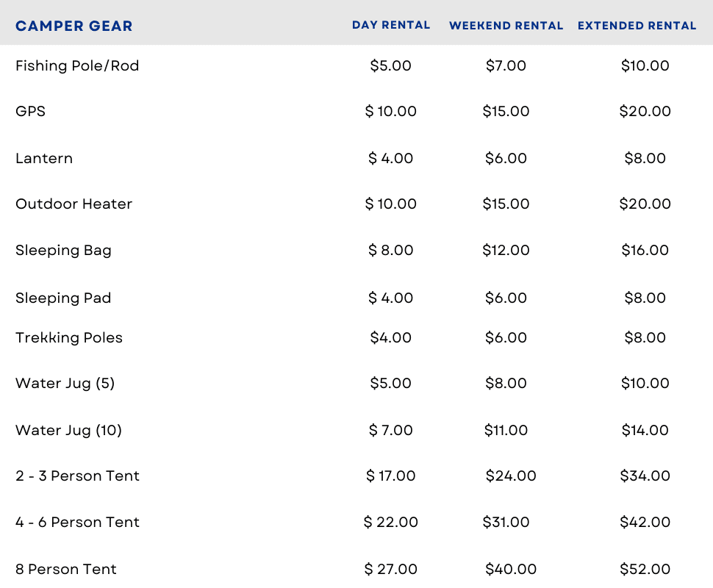Click the Water Jug (10) label

pyautogui.click(x=68, y=430)
